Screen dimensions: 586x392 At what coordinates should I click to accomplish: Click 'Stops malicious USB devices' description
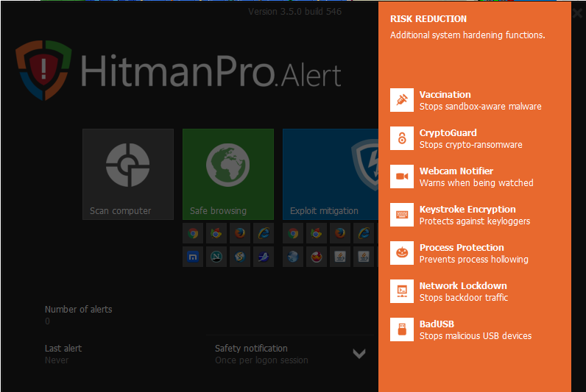point(476,336)
